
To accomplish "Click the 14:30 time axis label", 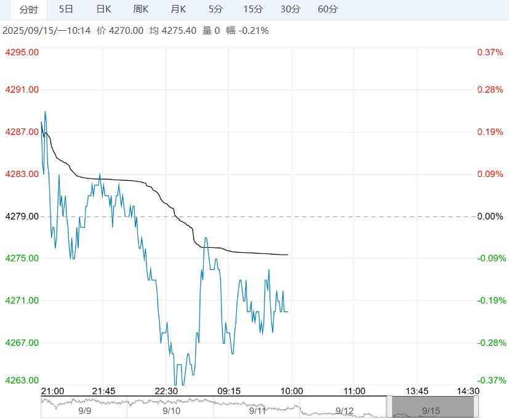I will [468, 391].
